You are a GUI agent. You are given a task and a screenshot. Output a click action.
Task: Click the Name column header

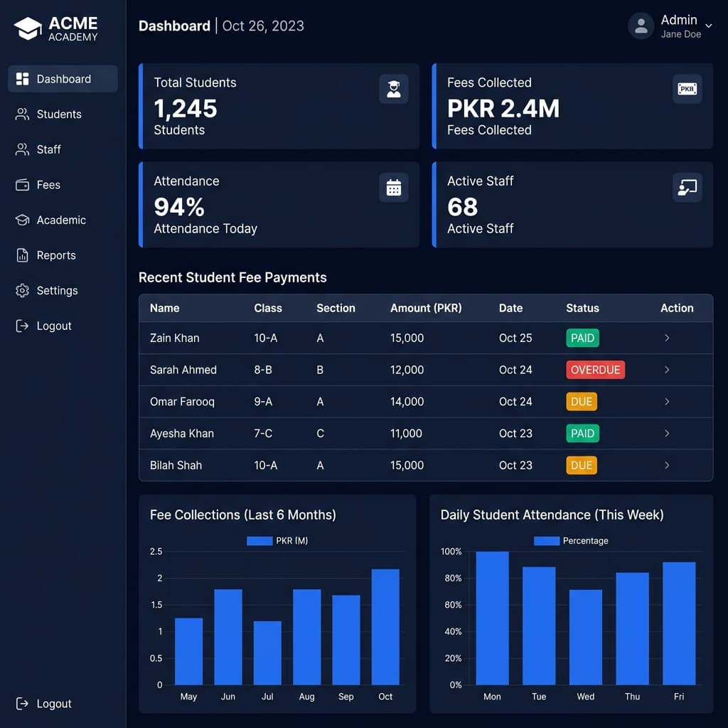[x=164, y=309]
